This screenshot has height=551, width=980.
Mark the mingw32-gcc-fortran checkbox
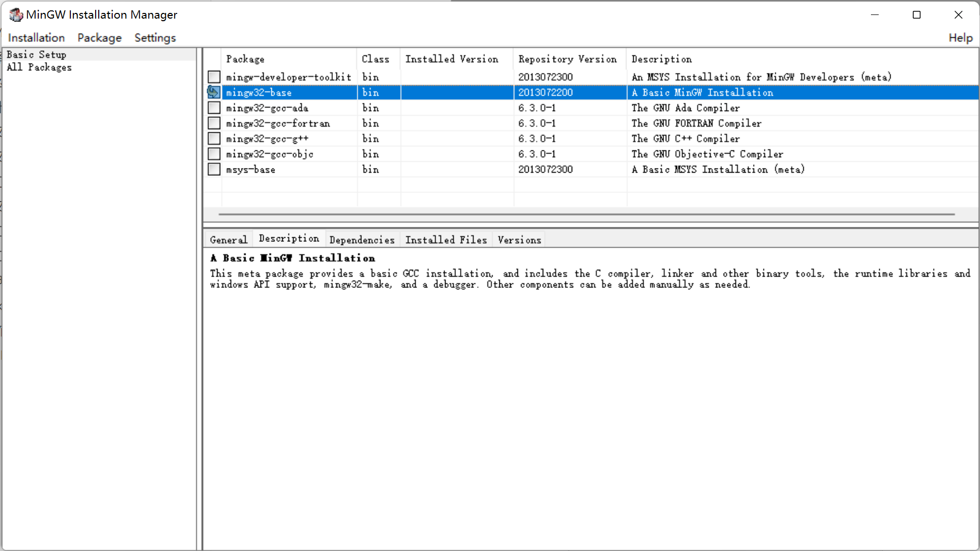[213, 124]
